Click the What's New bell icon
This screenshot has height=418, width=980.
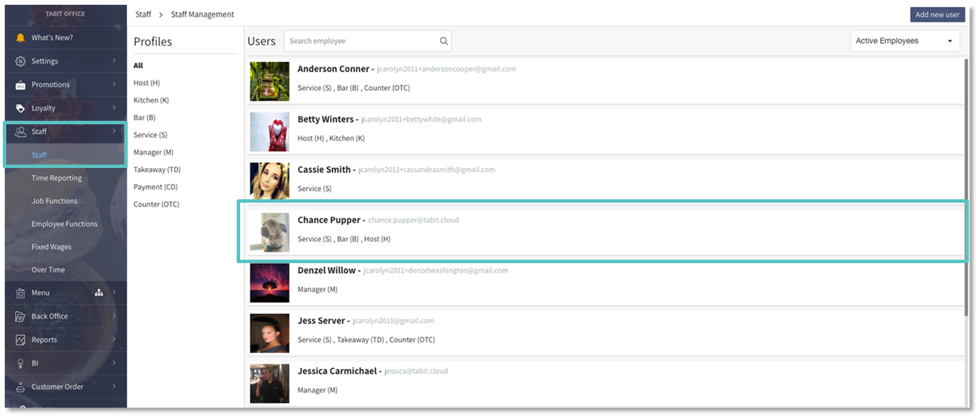click(20, 37)
